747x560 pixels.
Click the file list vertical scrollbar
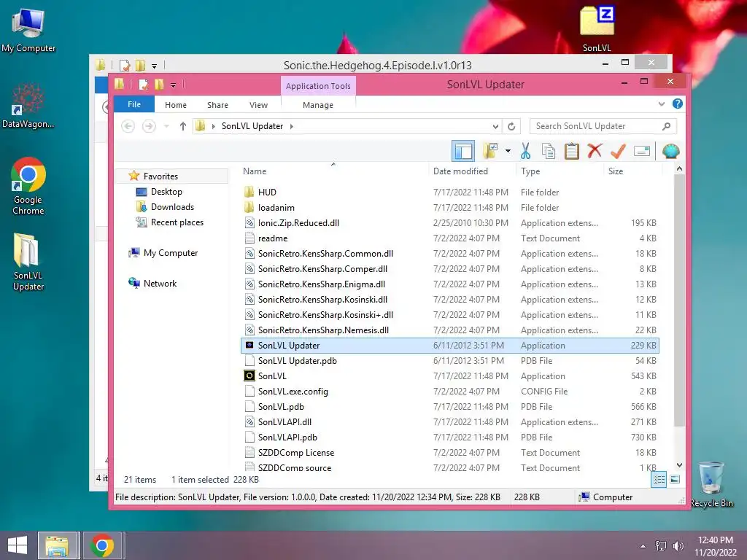(x=679, y=300)
